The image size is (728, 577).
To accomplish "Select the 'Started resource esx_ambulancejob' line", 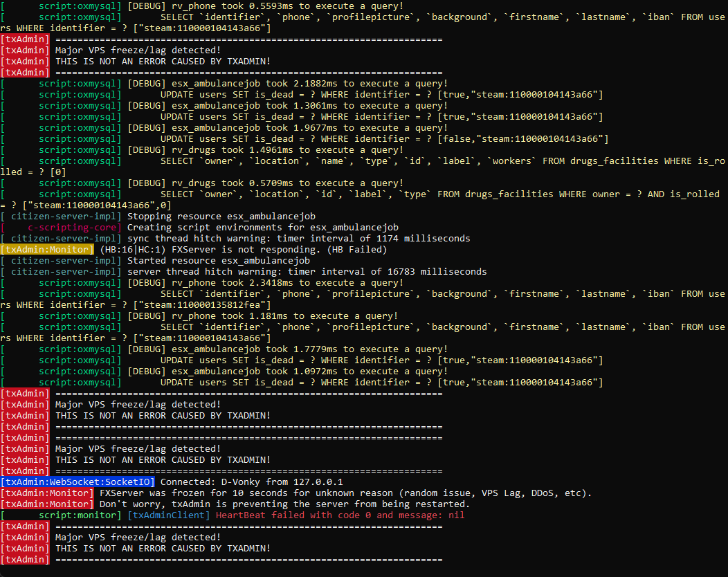I will pyautogui.click(x=219, y=261).
